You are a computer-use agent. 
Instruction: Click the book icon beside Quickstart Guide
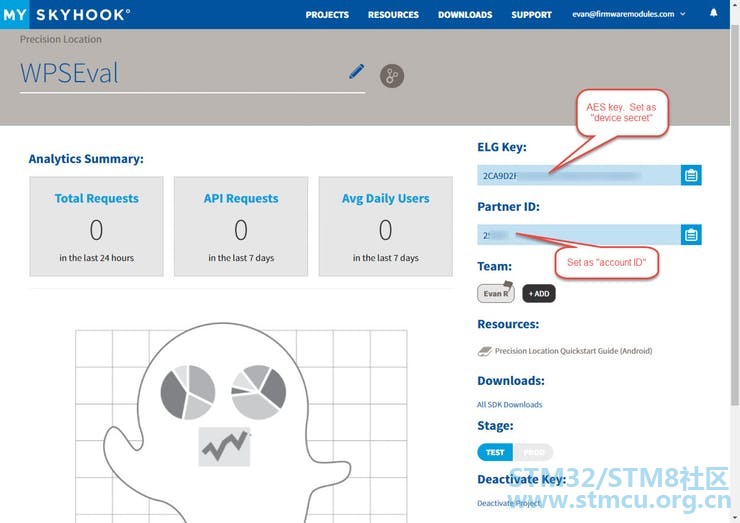tap(485, 351)
